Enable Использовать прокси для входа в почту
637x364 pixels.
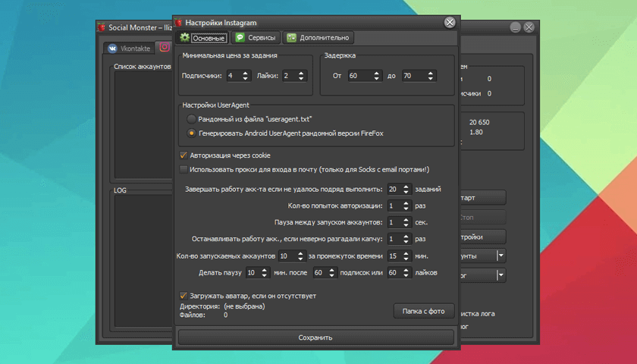click(184, 169)
